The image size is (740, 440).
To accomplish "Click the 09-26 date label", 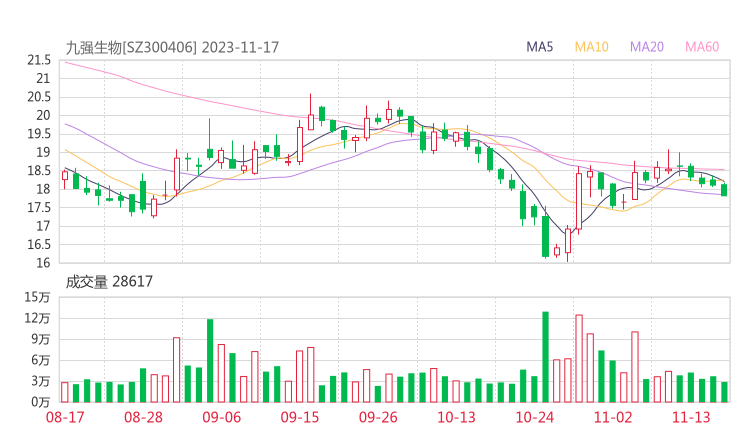I will (378, 417).
